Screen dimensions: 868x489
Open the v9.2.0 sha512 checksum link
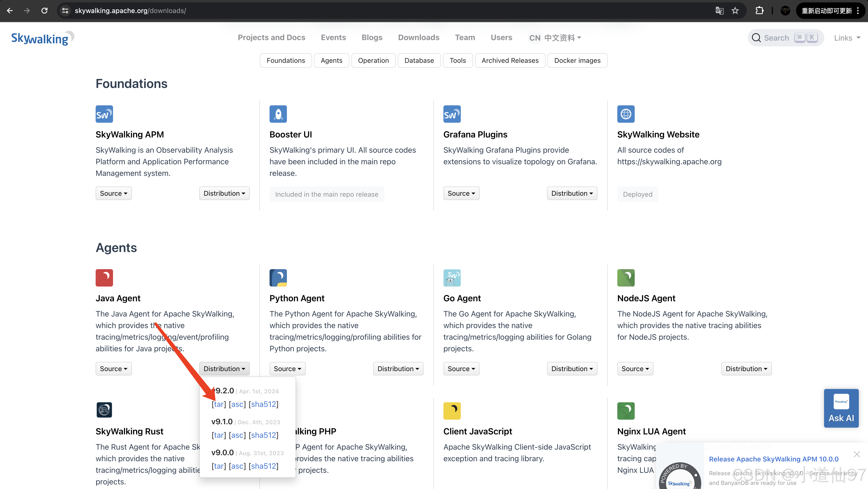[x=263, y=404]
